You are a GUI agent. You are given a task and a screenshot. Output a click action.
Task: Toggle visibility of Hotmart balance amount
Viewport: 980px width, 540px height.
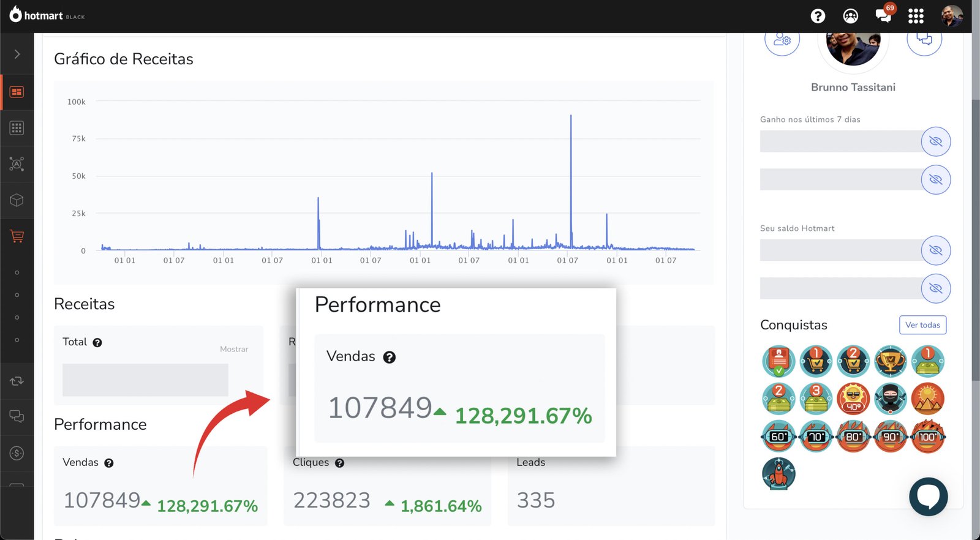coord(935,250)
